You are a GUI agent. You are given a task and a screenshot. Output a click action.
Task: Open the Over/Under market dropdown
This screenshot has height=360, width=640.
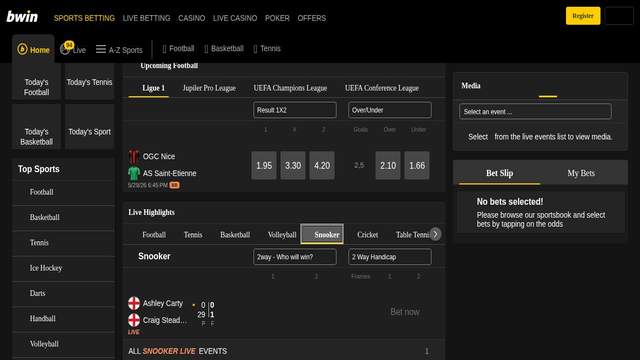coord(390,110)
